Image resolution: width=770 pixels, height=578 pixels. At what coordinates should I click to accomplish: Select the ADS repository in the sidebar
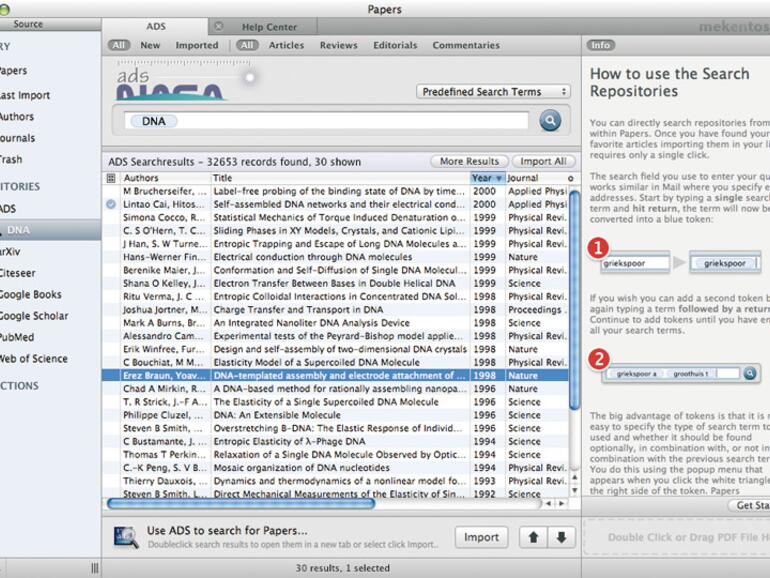tap(8, 209)
